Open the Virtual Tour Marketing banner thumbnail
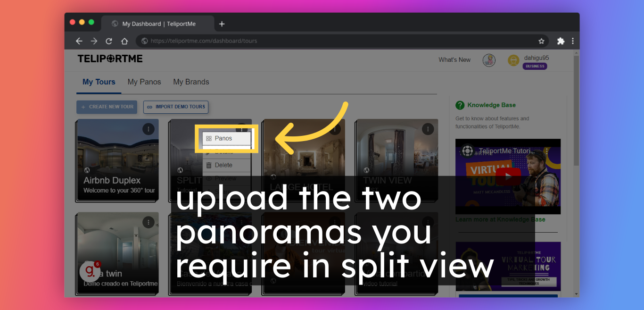Screen dimensions: 644x310 click(508, 267)
